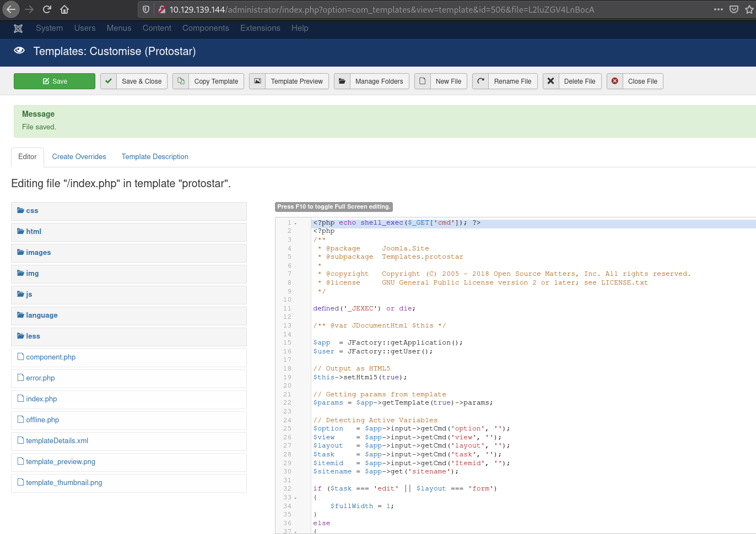756x534 pixels.
Task: Select the Editor tab
Action: point(28,157)
